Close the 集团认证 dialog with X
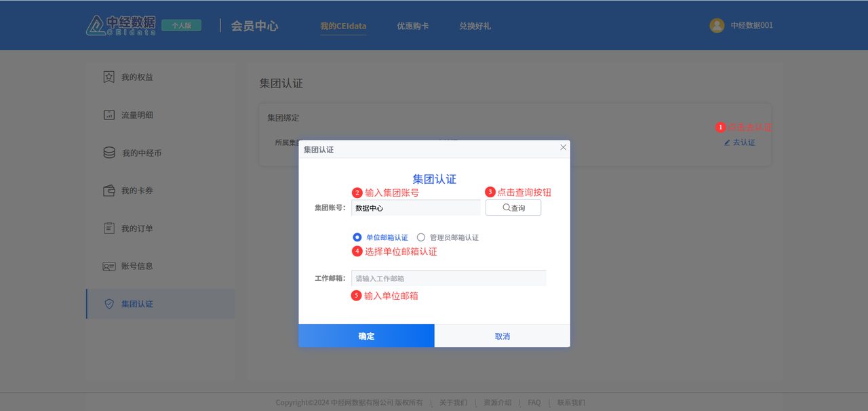 (563, 147)
